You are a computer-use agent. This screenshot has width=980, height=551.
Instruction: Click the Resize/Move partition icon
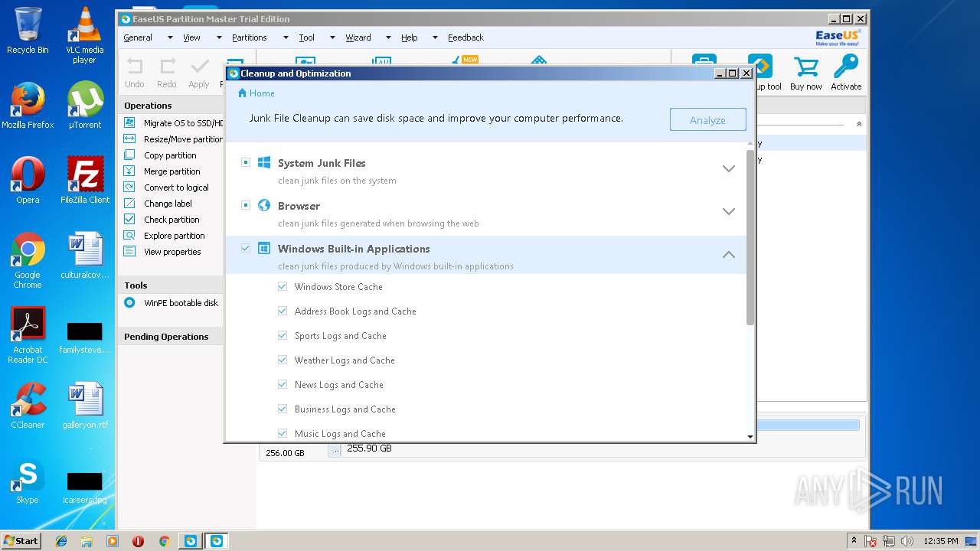pos(129,139)
